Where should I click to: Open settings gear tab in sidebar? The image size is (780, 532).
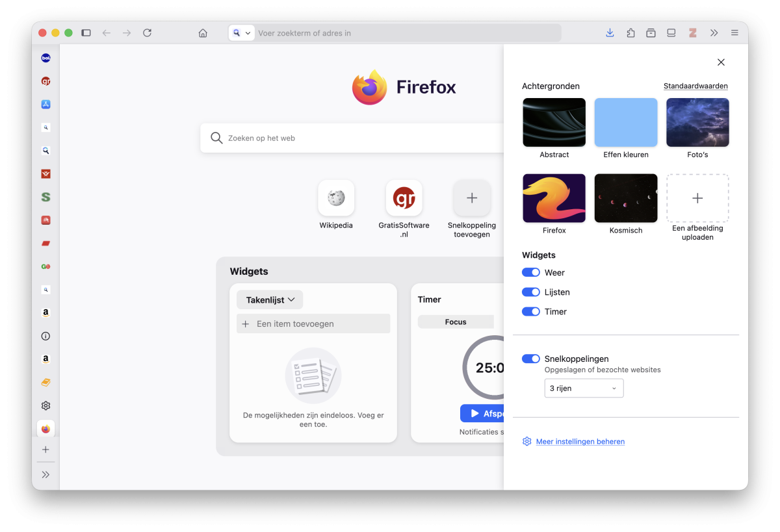pyautogui.click(x=45, y=406)
